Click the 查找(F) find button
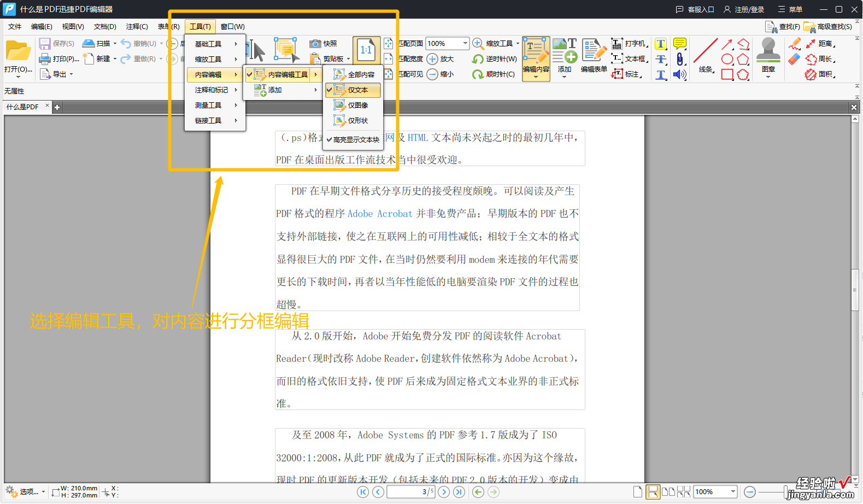863x504 pixels. point(783,26)
